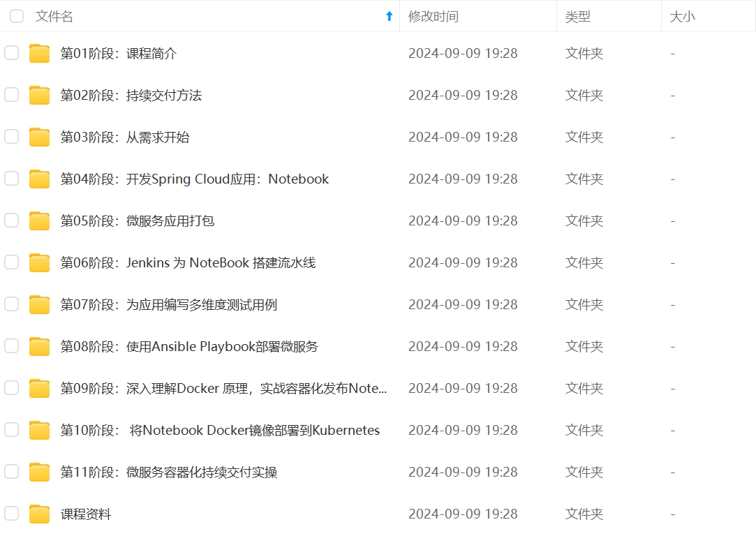Check the box for 课程资料 folder

coord(12,514)
